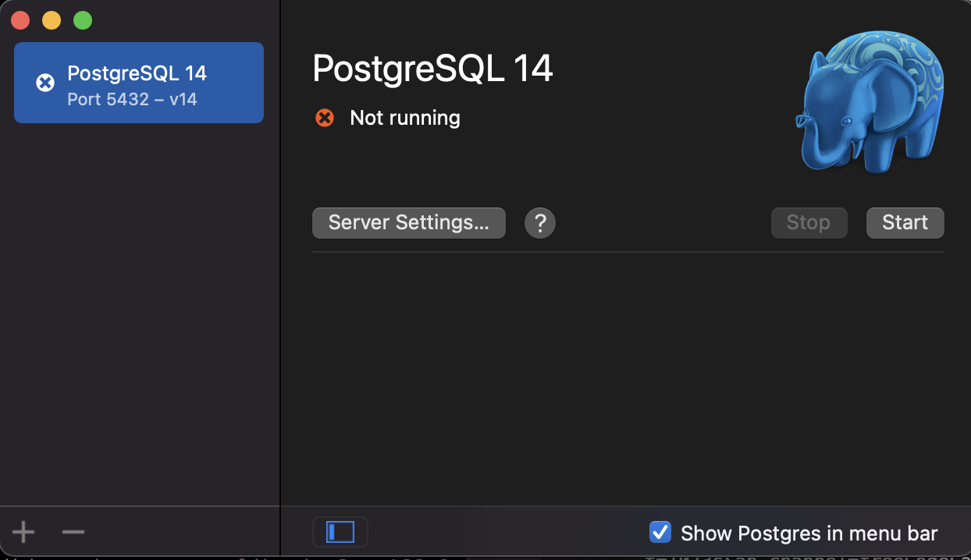Toggle the sidebar visibility icon
Image resolution: width=971 pixels, height=560 pixels.
(340, 532)
